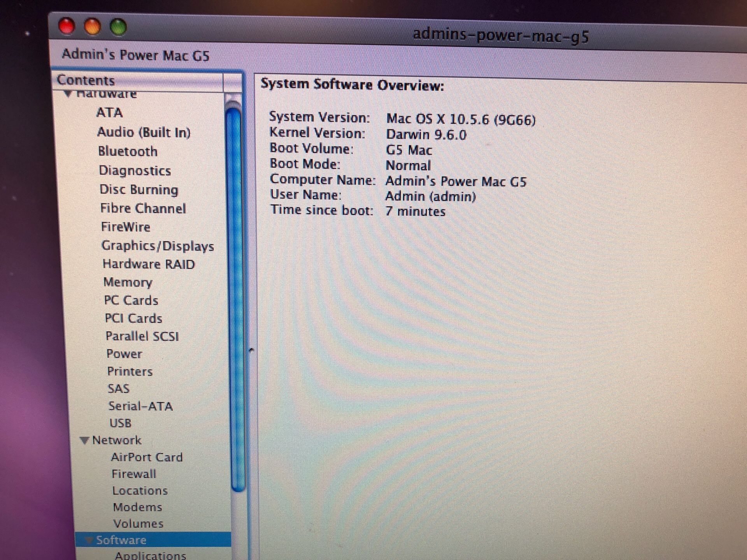
Task: Select Printers in the hardware list
Action: pos(130,371)
